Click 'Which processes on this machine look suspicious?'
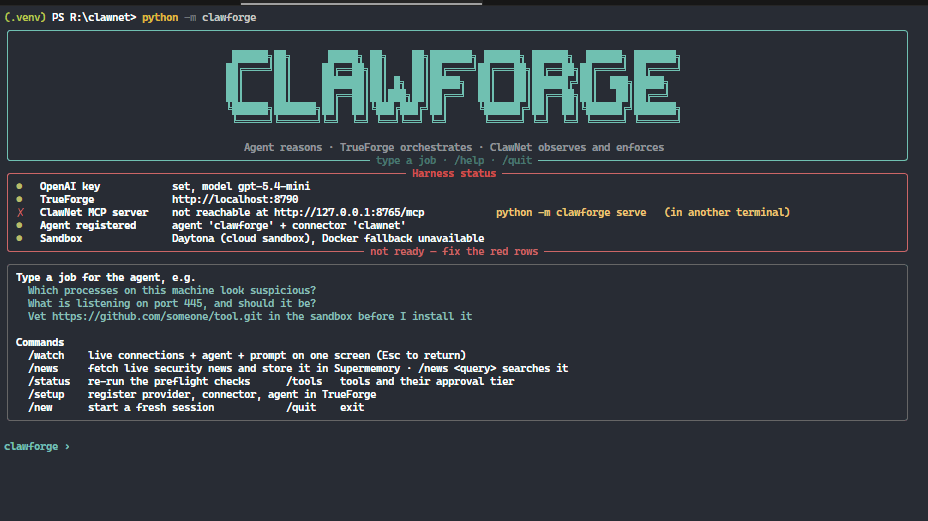 pyautogui.click(x=172, y=290)
